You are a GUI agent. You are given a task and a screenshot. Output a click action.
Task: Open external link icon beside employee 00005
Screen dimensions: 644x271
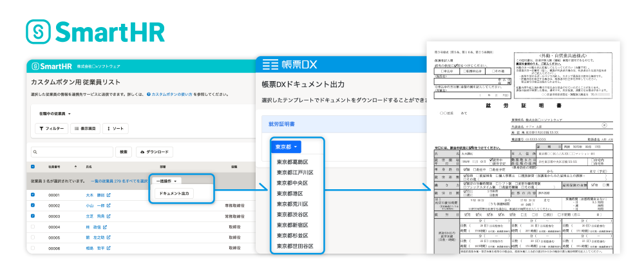[x=108, y=238]
